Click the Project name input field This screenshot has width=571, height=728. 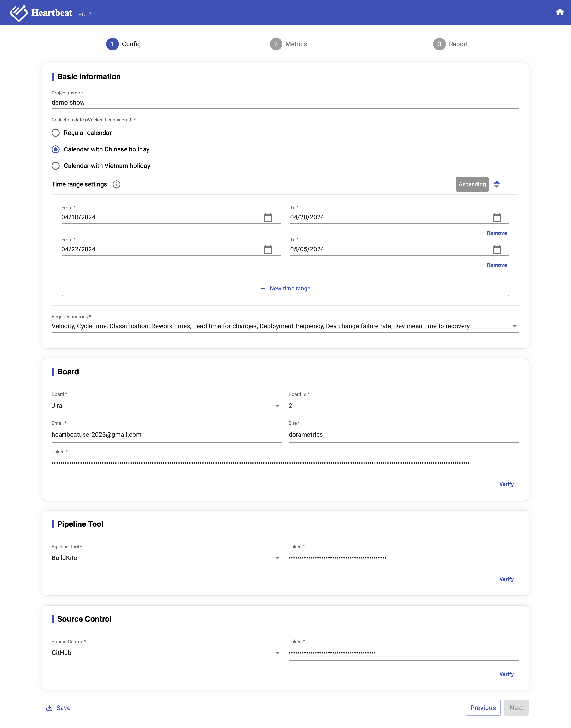[x=285, y=103]
